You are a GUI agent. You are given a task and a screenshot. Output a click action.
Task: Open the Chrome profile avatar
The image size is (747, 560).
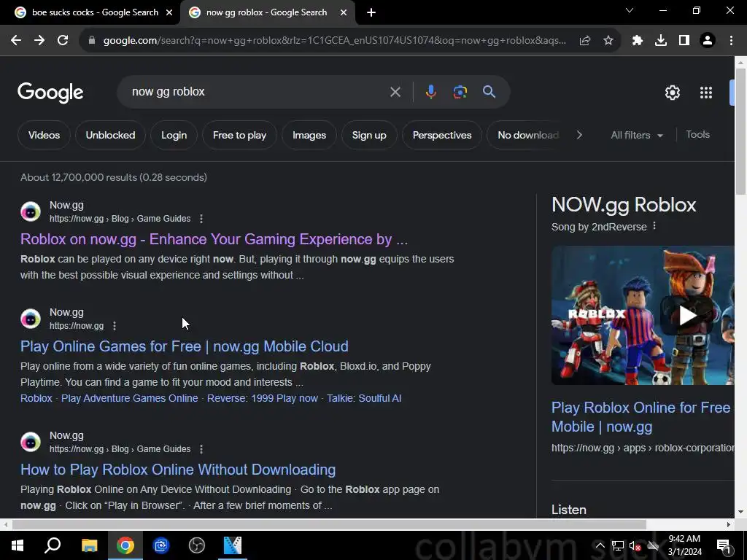[x=708, y=41]
